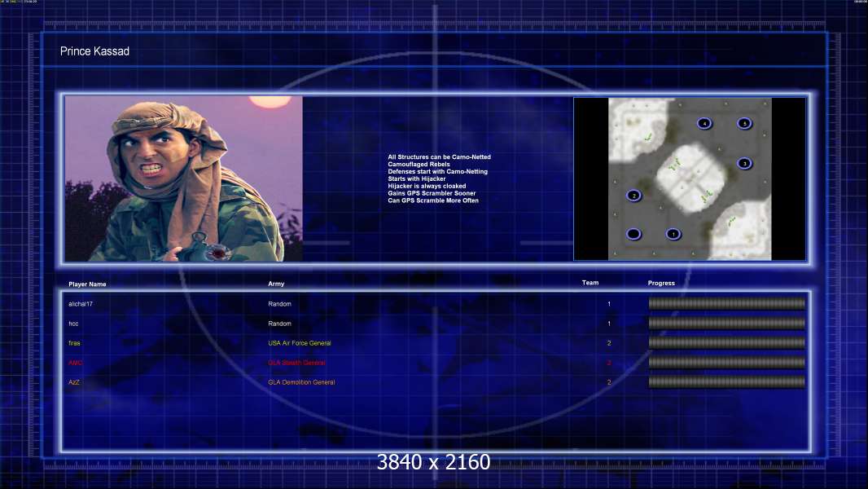This screenshot has width=868, height=489.
Task: Click Random army for hcc
Action: [x=279, y=324]
